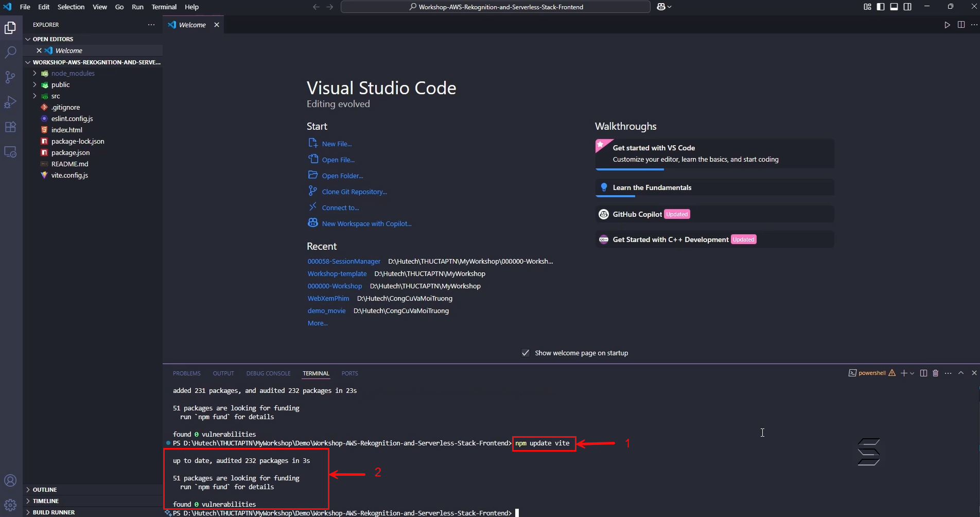This screenshot has height=517, width=980.
Task: Split the terminal panel
Action: point(923,373)
